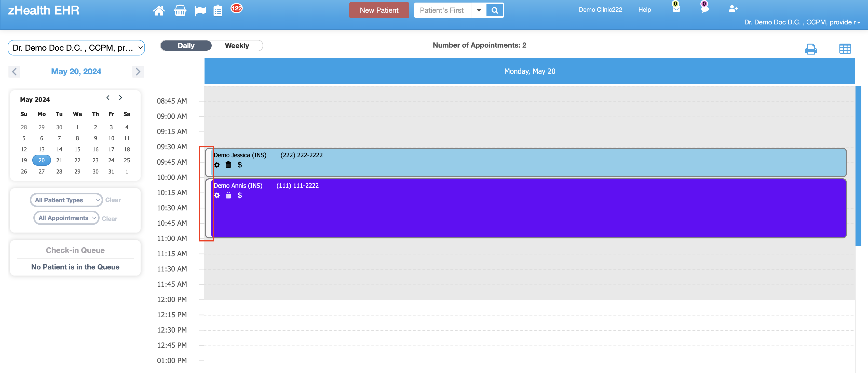Go to next day arrow
The width and height of the screenshot is (868, 373).
point(138,72)
